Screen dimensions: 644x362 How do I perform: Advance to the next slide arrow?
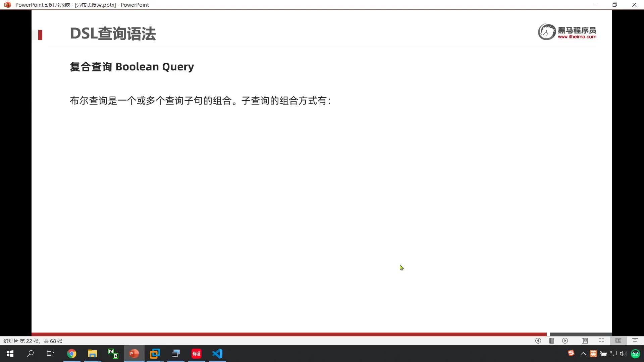pyautogui.click(x=565, y=341)
